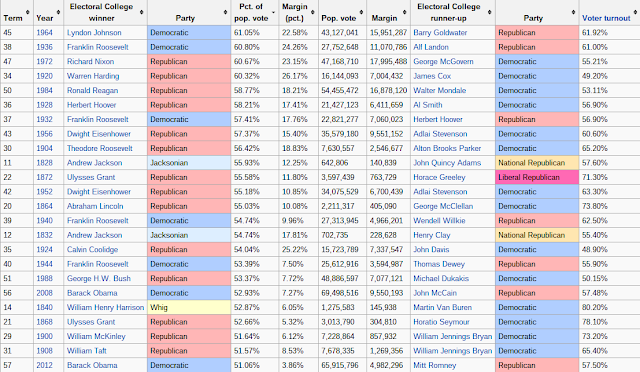This screenshot has height=372, width=640.
Task: Open the Voter turnout header link
Action: click(x=606, y=18)
